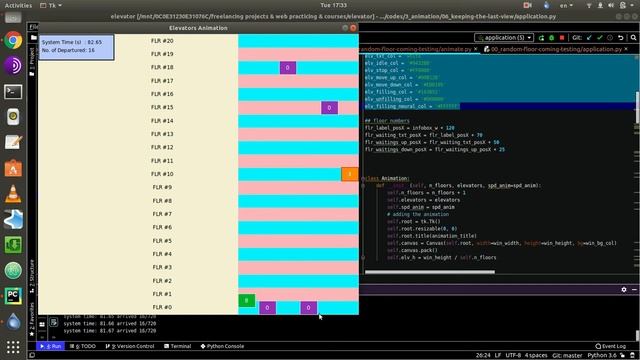The height and width of the screenshot is (360, 640).
Task: Open the Tk application menu in the top bar
Action: point(51,5)
